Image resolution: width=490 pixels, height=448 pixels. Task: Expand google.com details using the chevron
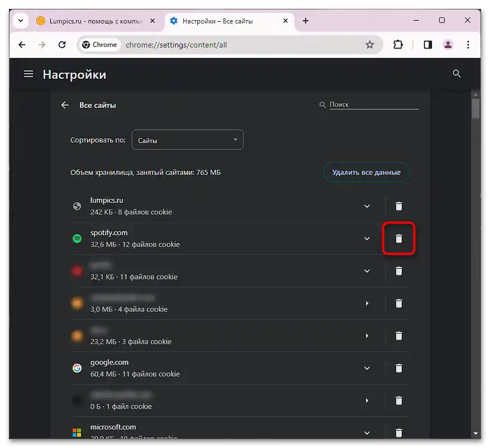(x=367, y=368)
